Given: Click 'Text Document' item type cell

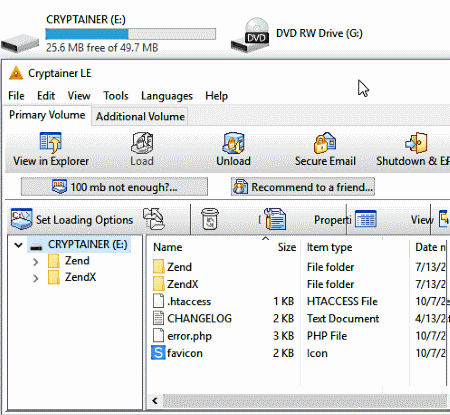Looking at the screenshot, I should point(343,318).
